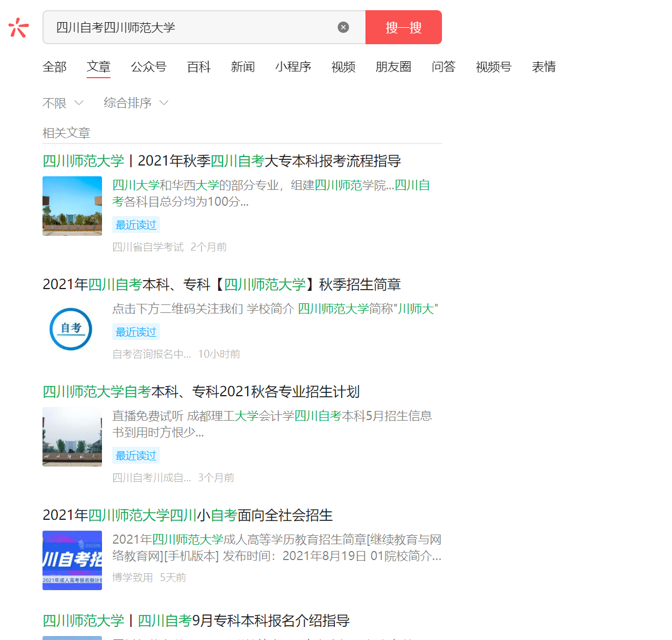Image resolution: width=672 pixels, height=640 pixels.
Task: Open the campus gate thumbnail of the first article
Action: coord(72,206)
